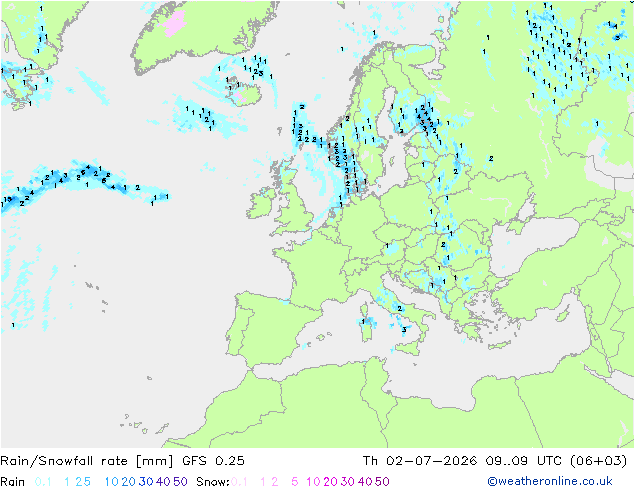Click the snow legend value 0.1

[239, 482]
